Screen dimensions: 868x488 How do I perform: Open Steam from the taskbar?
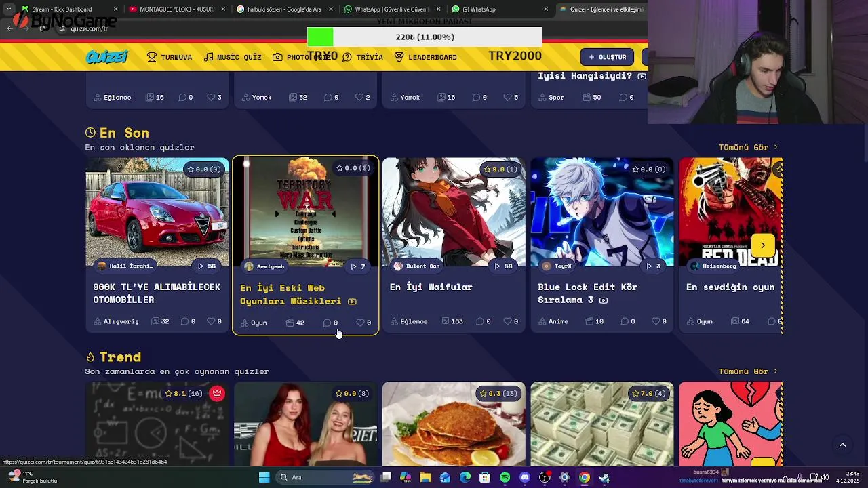click(x=604, y=477)
